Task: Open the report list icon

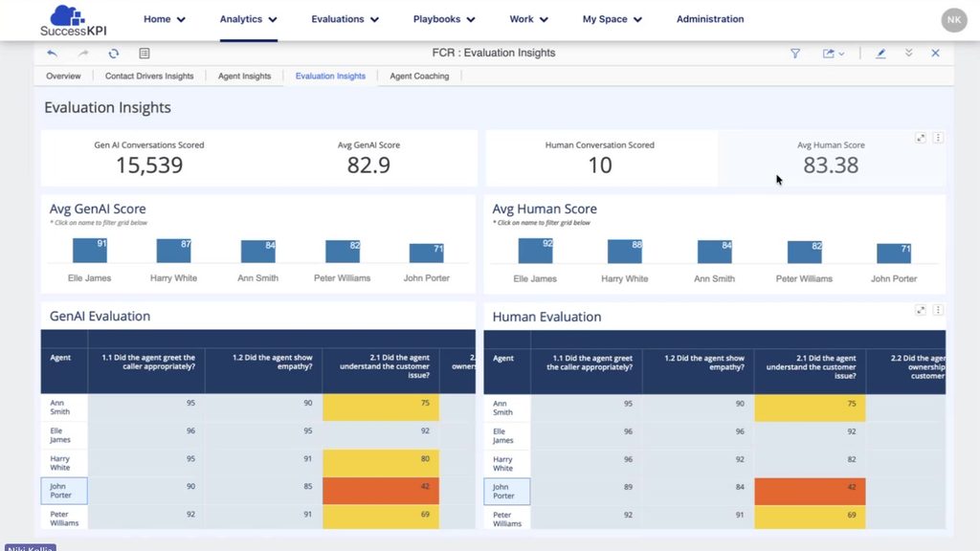Action: 145,54
